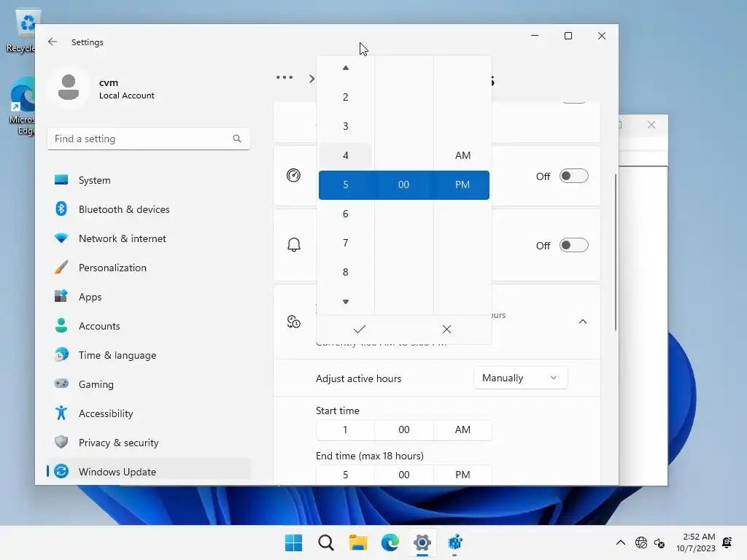Open Adjust active hours Manually dropdown
This screenshot has height=560, width=747.
[x=520, y=378]
